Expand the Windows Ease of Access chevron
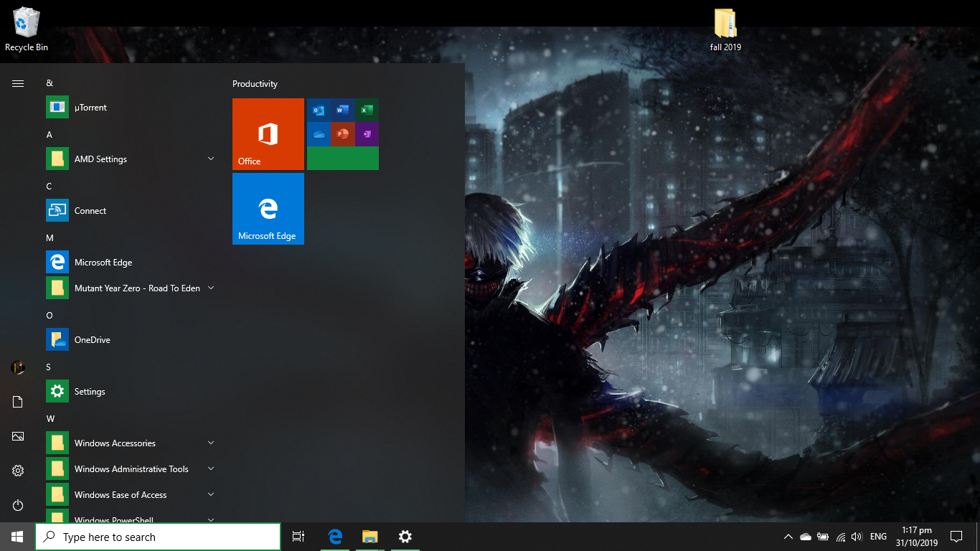 [211, 494]
